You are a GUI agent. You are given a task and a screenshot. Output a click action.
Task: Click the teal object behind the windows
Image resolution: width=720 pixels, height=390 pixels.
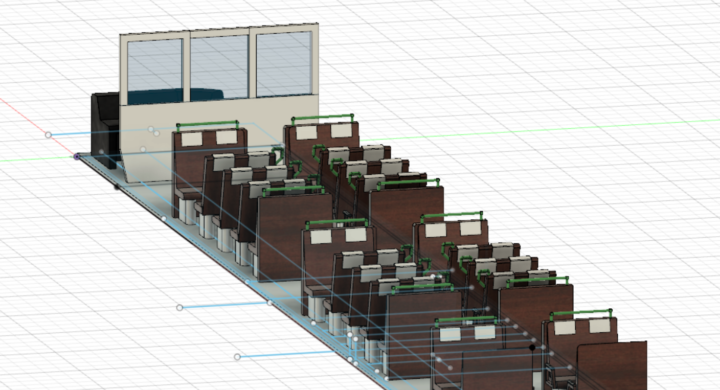(176, 96)
